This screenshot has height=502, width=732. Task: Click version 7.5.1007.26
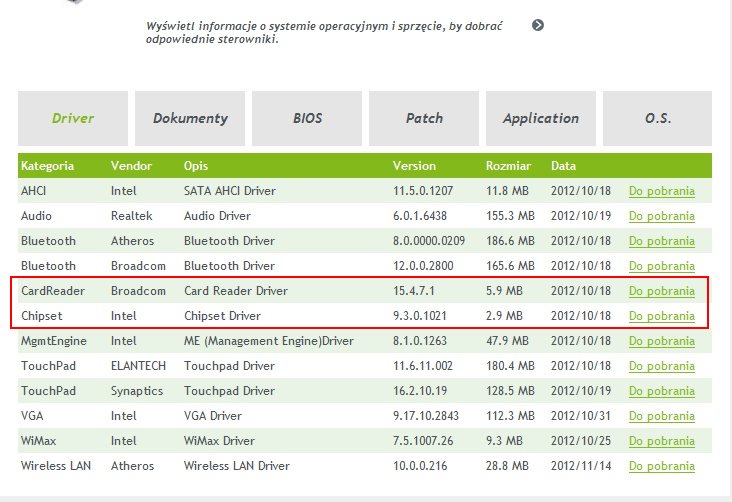tap(423, 441)
